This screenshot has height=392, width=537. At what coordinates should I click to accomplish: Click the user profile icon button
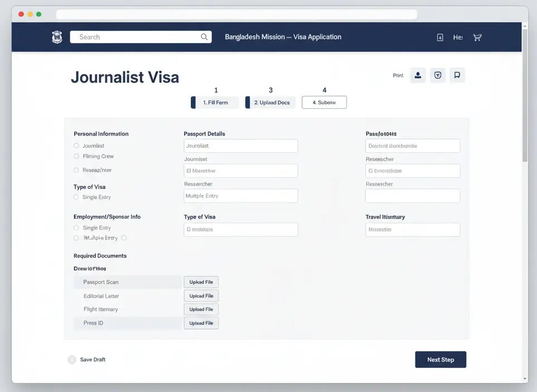pyautogui.click(x=418, y=75)
